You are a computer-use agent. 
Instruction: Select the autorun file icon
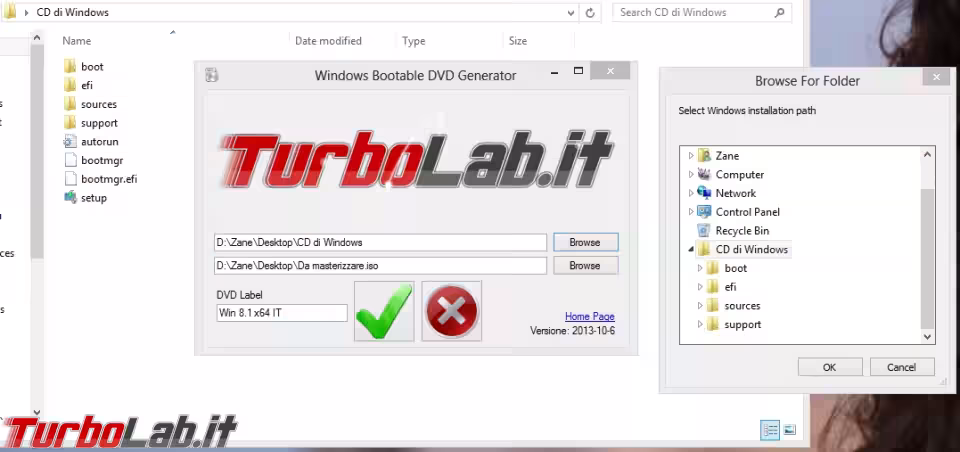70,141
